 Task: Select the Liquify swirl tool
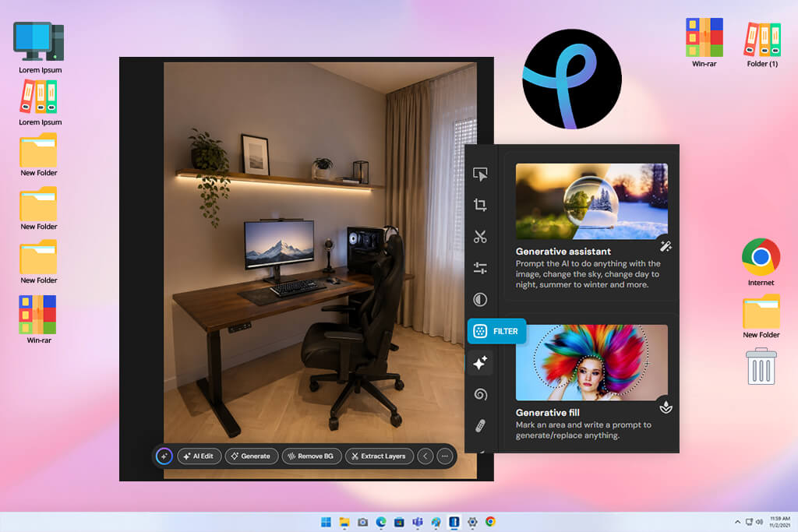tap(480, 394)
